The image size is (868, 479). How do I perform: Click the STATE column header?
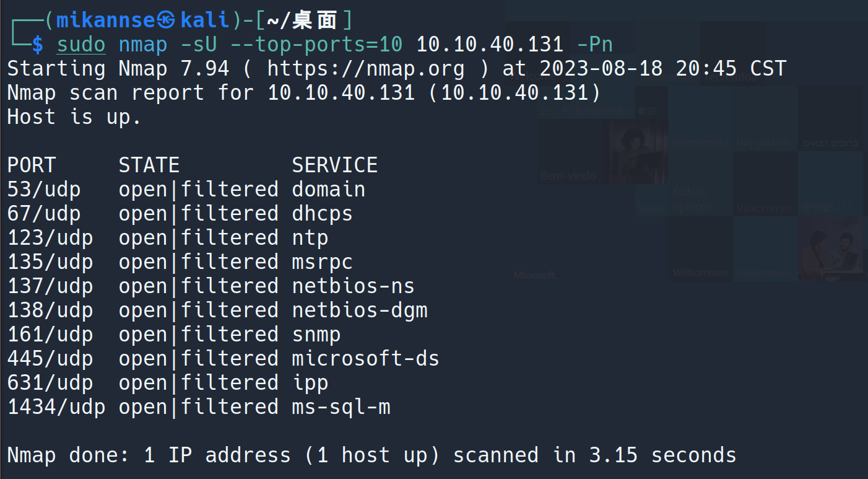coord(149,165)
